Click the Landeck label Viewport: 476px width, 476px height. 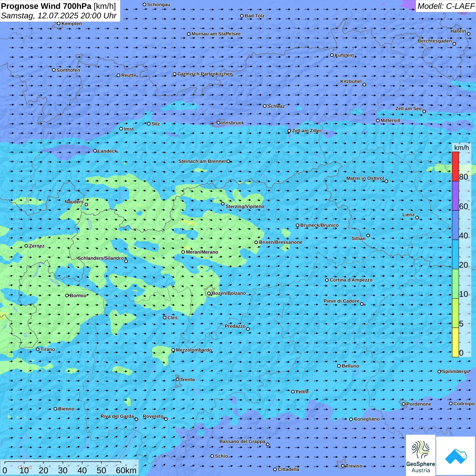pos(107,151)
